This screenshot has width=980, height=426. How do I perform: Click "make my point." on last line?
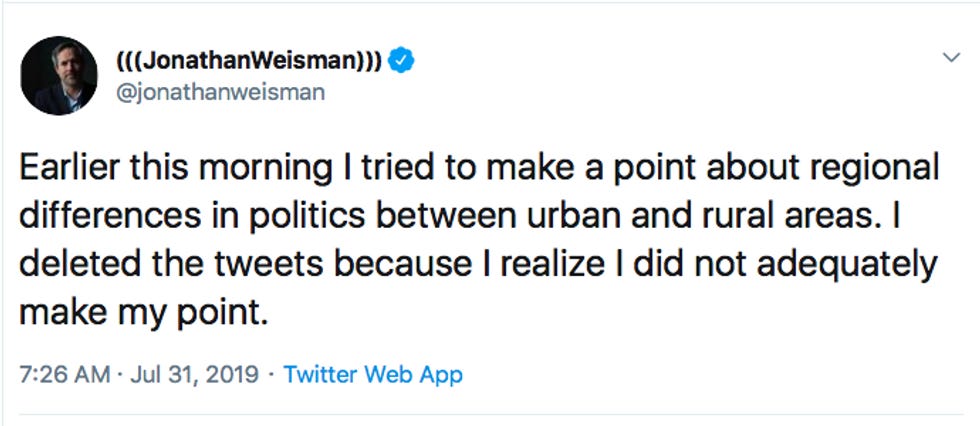145,313
